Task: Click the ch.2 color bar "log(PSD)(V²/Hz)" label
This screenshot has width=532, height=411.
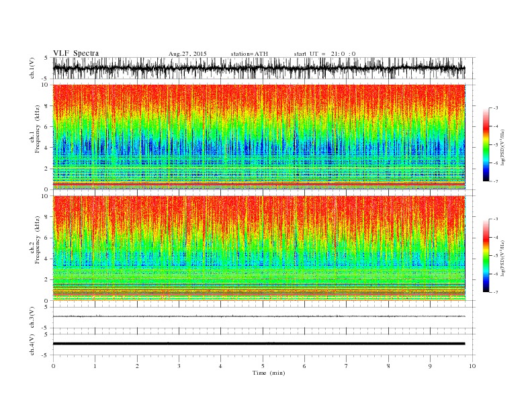Action: coord(503,258)
